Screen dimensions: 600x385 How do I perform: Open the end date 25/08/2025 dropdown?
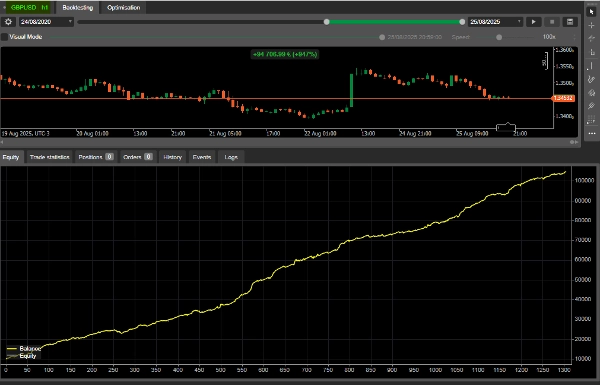[x=496, y=22]
